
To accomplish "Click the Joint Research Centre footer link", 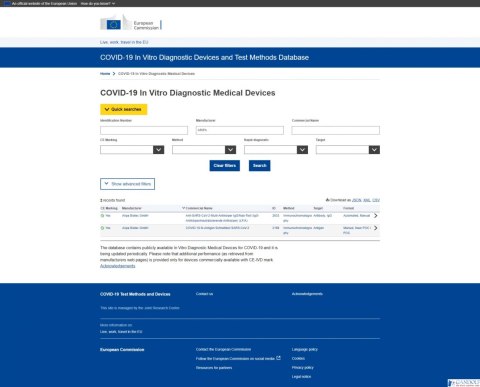I will [x=162, y=308].
